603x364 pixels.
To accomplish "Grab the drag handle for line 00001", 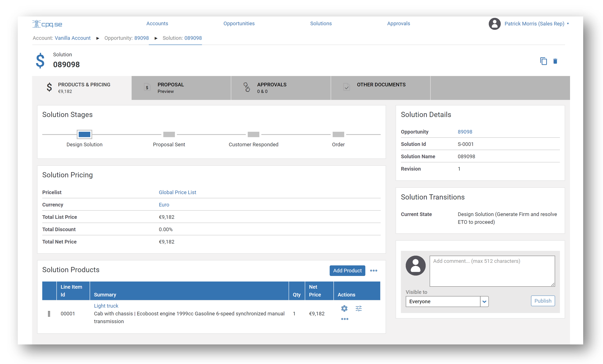I will click(x=49, y=314).
